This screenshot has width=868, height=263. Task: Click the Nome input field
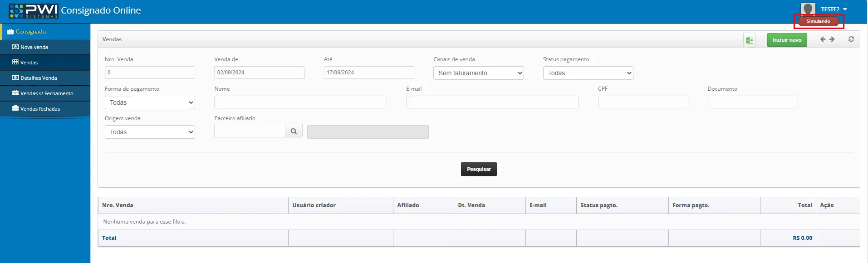(x=300, y=102)
